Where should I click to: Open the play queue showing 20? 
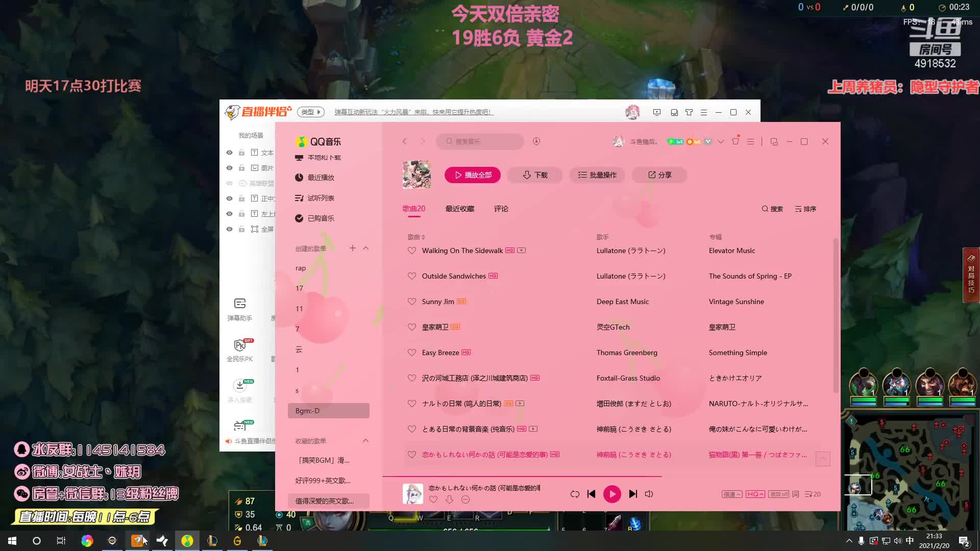click(813, 494)
